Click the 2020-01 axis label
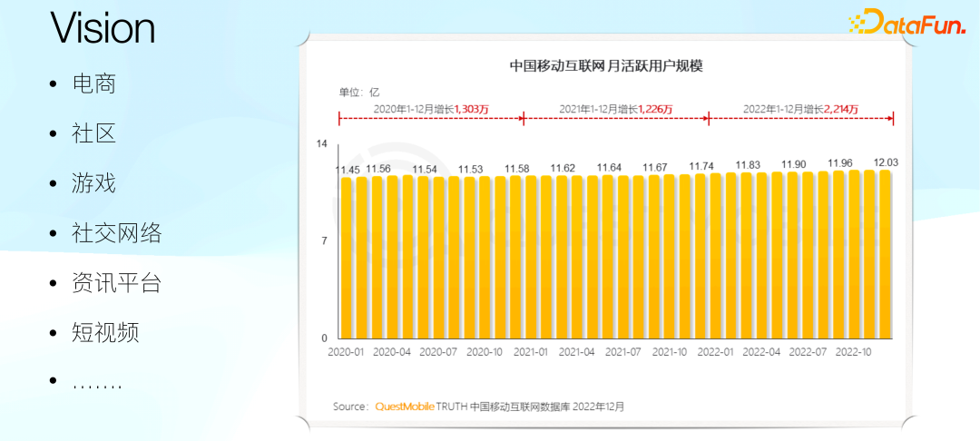980x441 pixels. (x=346, y=352)
